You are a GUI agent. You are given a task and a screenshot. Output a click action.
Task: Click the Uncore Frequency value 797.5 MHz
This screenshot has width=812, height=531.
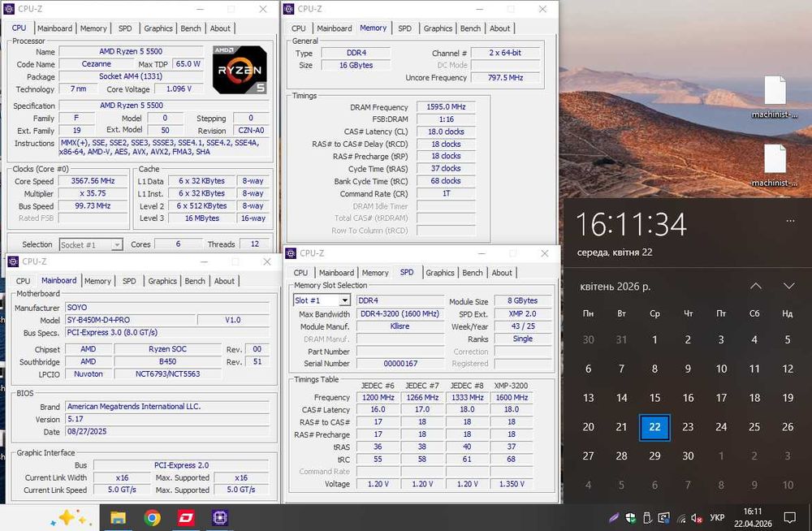click(505, 77)
